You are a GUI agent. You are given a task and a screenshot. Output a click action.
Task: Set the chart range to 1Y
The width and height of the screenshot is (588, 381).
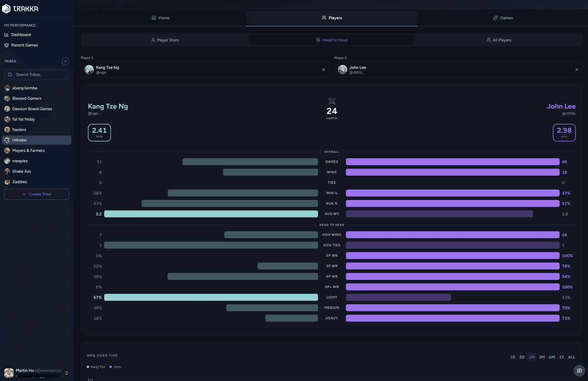click(x=562, y=357)
